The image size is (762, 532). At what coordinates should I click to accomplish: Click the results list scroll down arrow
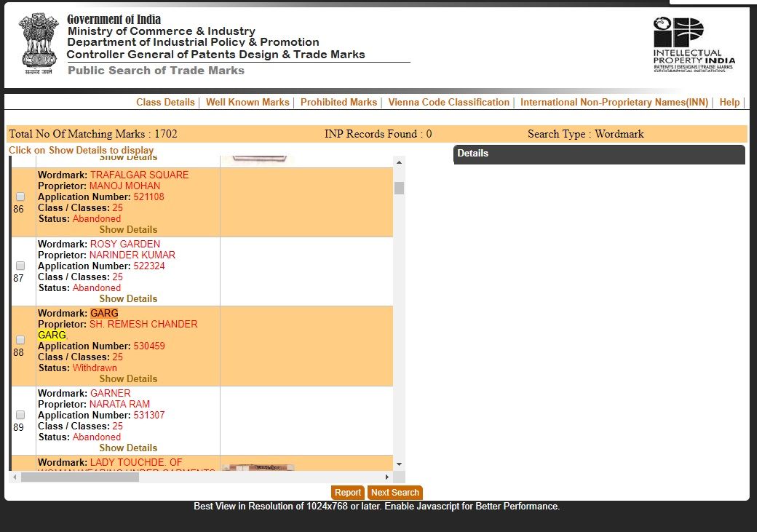(x=399, y=464)
